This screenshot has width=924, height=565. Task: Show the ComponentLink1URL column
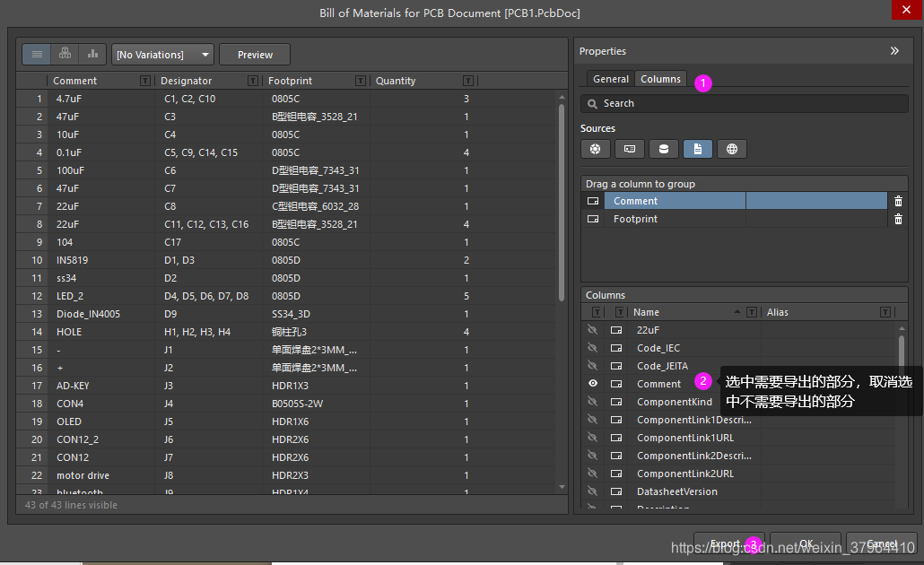click(593, 438)
